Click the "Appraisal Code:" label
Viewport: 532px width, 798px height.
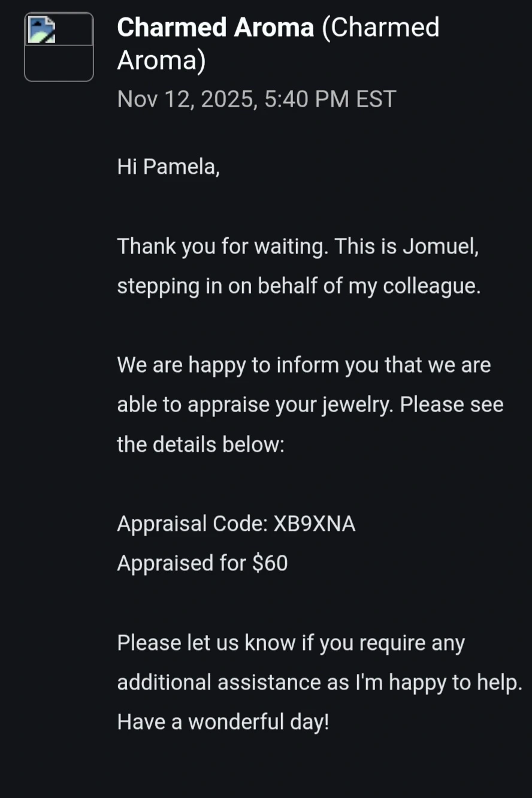coord(192,524)
